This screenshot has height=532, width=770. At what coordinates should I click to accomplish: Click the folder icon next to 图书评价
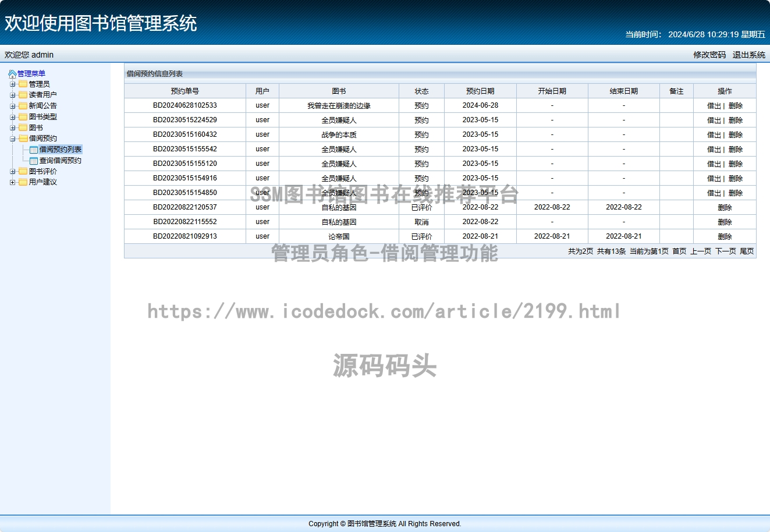pyautogui.click(x=23, y=172)
